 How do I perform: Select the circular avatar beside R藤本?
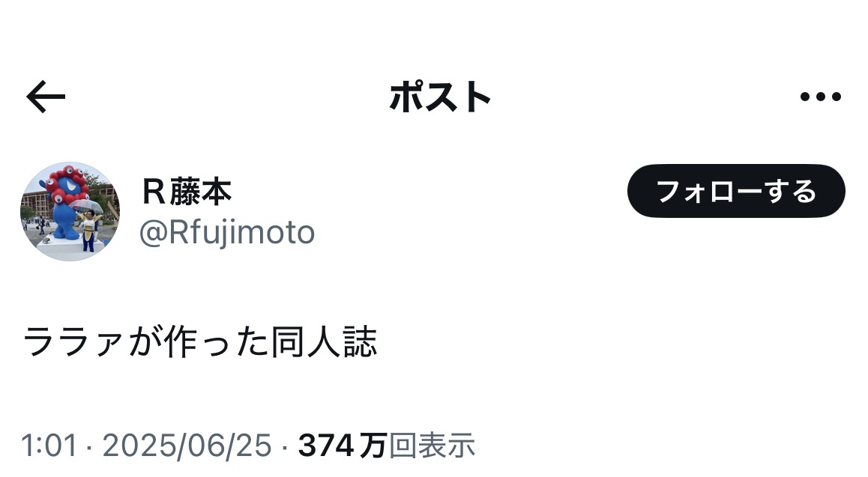pos(70,212)
